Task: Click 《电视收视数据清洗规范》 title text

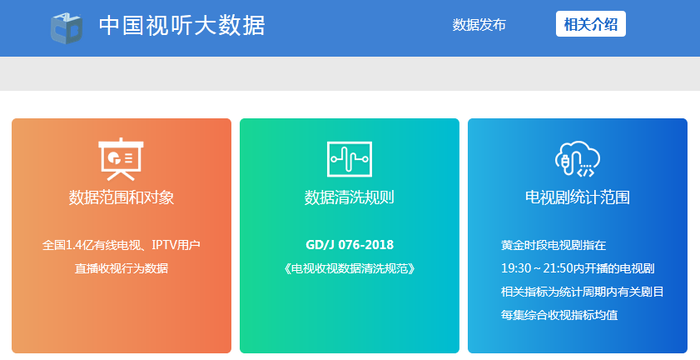Action: pos(350,268)
